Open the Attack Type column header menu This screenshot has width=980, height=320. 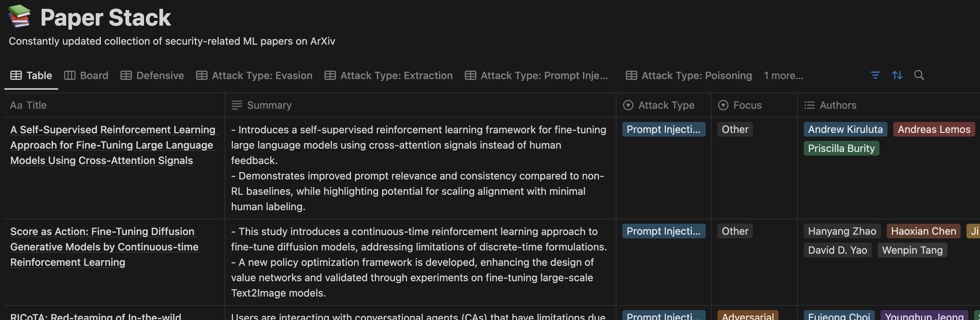click(666, 105)
